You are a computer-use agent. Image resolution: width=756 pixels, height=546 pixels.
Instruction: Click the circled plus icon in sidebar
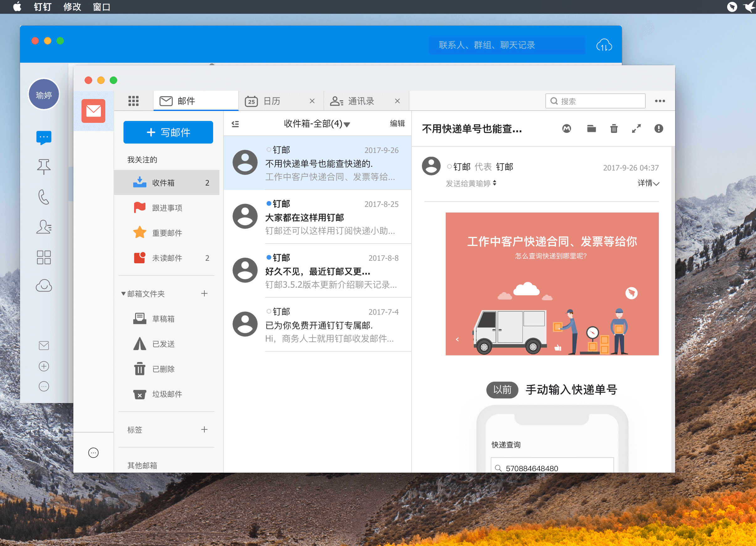44,366
